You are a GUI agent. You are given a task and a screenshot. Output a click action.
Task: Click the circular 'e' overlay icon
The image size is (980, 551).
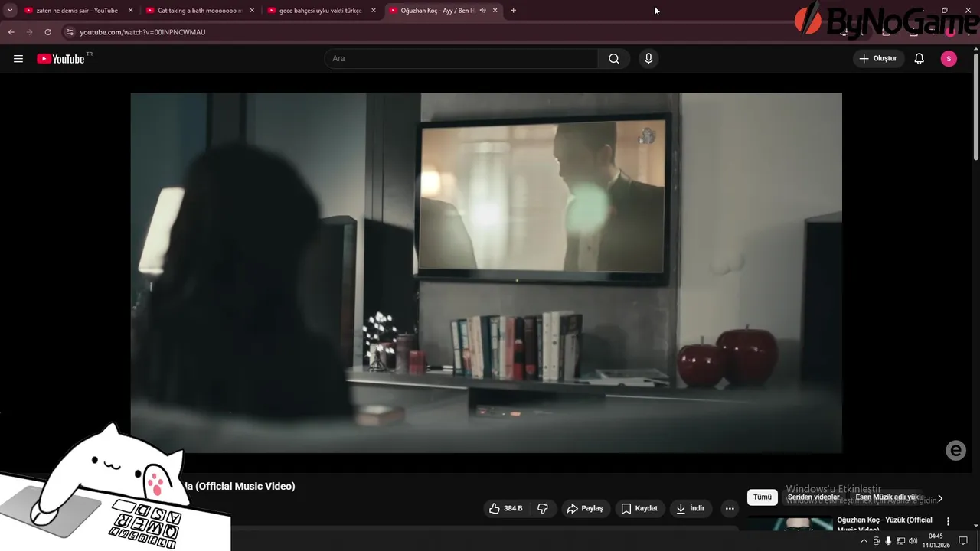(x=955, y=451)
